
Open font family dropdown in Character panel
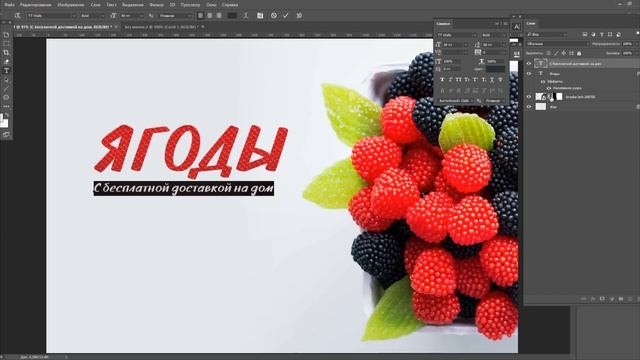click(x=457, y=35)
